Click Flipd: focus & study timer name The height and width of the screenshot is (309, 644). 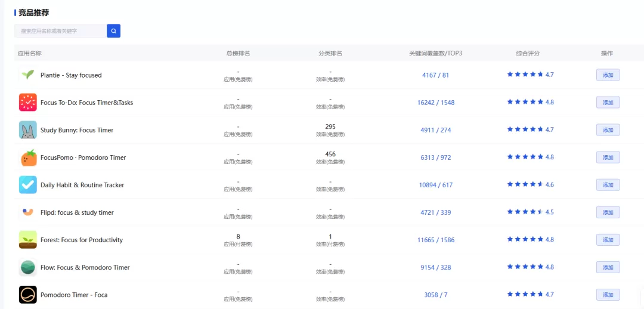[77, 213]
